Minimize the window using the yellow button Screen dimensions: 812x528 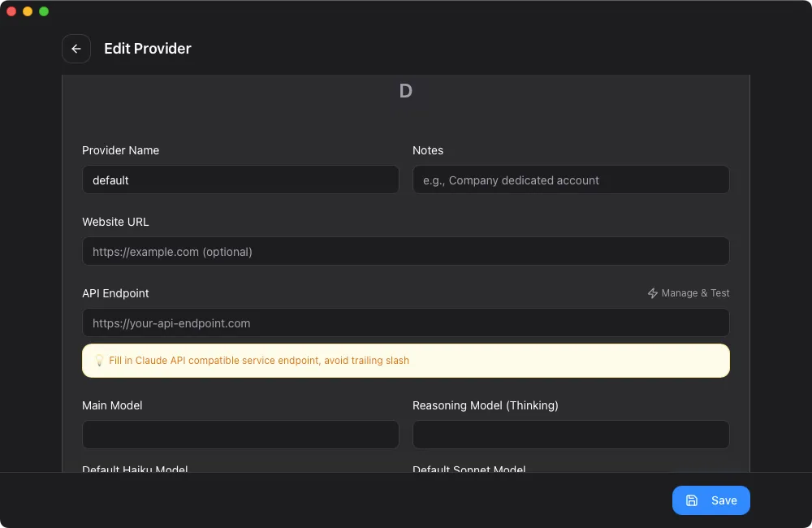tap(28, 11)
